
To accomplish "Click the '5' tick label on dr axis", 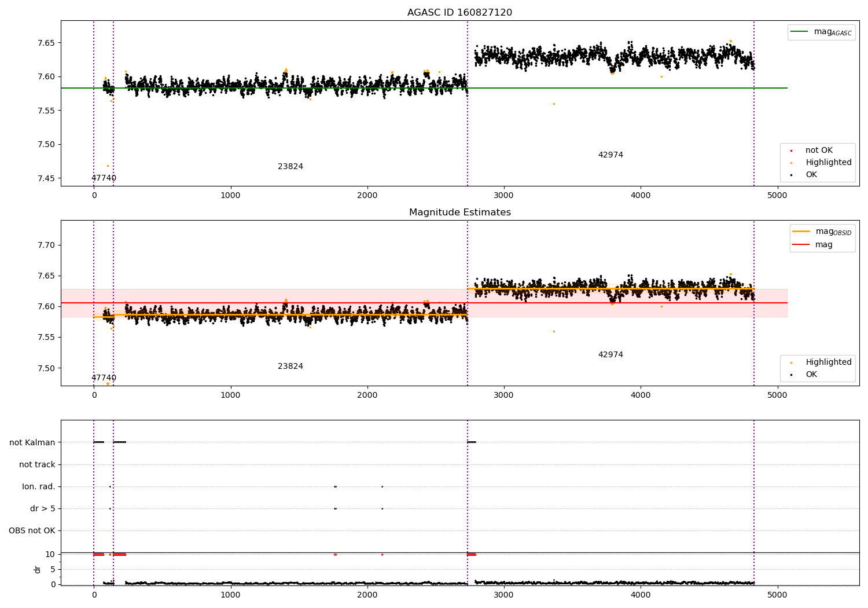I will point(53,569).
